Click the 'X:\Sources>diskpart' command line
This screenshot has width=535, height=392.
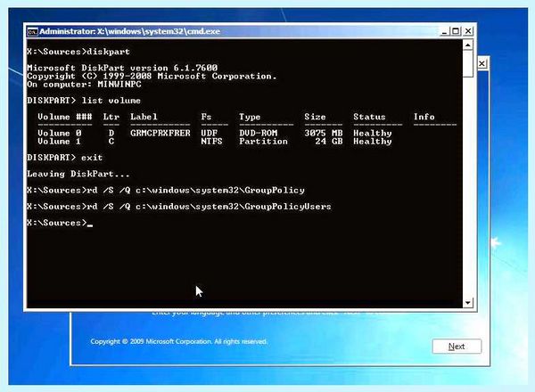pyautogui.click(x=78, y=52)
